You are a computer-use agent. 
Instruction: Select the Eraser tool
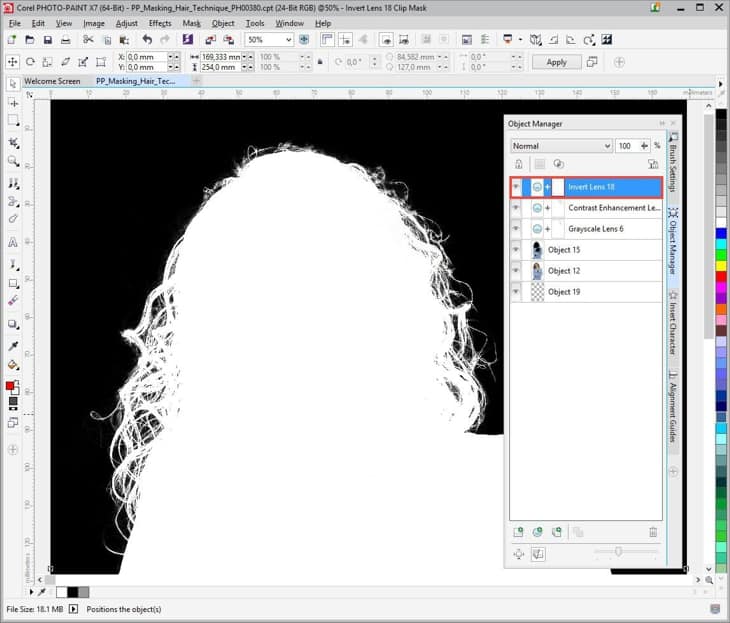(x=13, y=299)
